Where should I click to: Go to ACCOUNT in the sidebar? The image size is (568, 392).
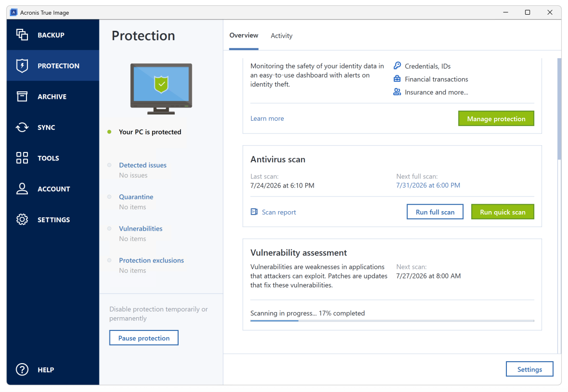[53, 188]
